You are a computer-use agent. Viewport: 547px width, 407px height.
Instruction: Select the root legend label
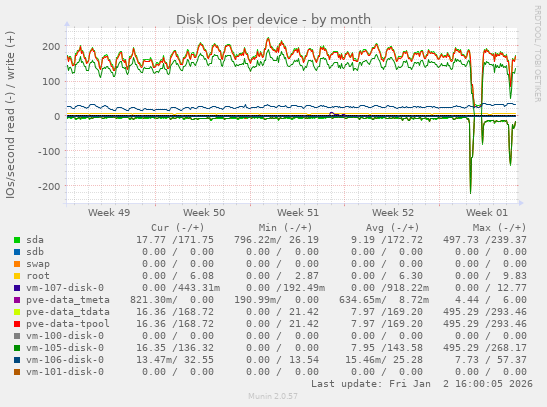coord(38,276)
